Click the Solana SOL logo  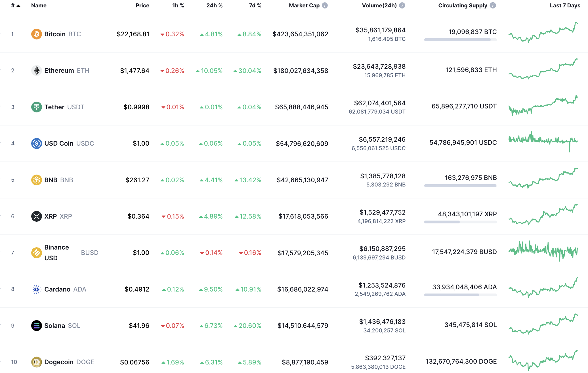click(x=37, y=326)
